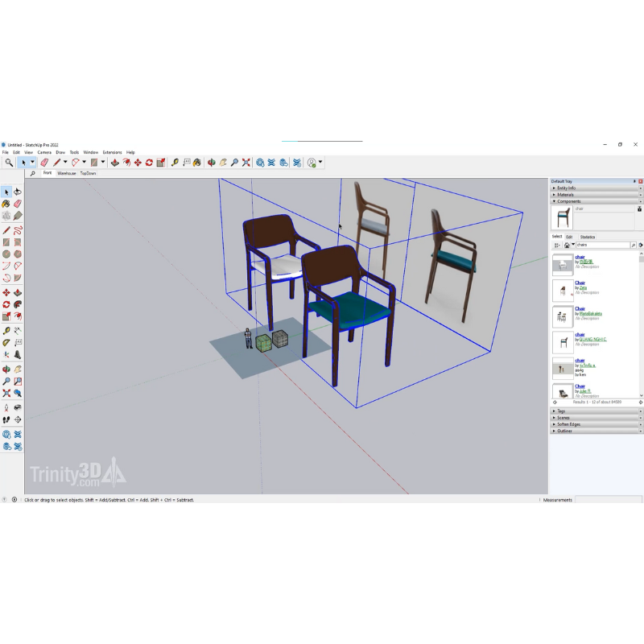The height and width of the screenshot is (644, 644).
Task: Click the search magnifier icon at toolbar start
Action: (x=9, y=163)
